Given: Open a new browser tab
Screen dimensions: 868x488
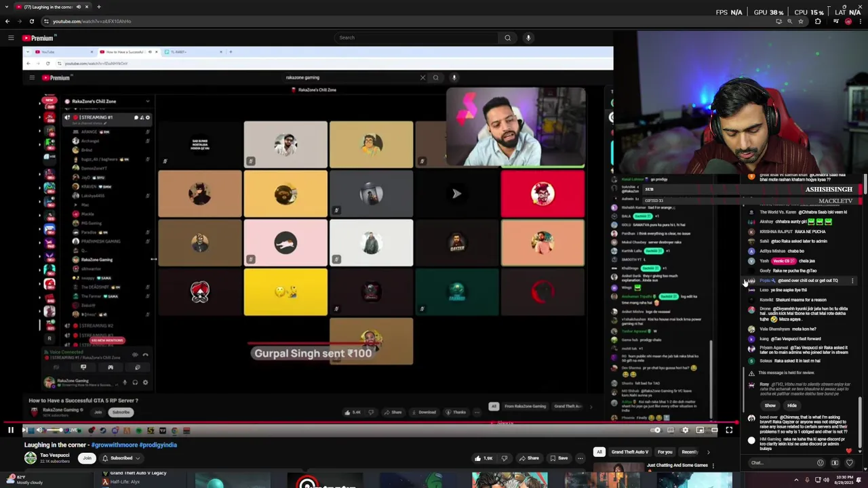Looking at the screenshot, I should (x=99, y=7).
